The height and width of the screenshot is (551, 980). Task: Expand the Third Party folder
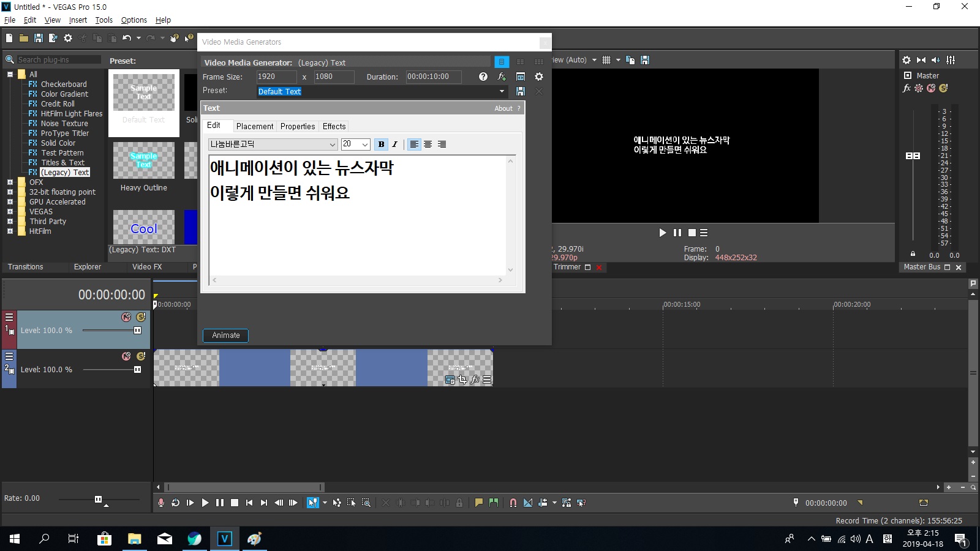click(x=10, y=221)
